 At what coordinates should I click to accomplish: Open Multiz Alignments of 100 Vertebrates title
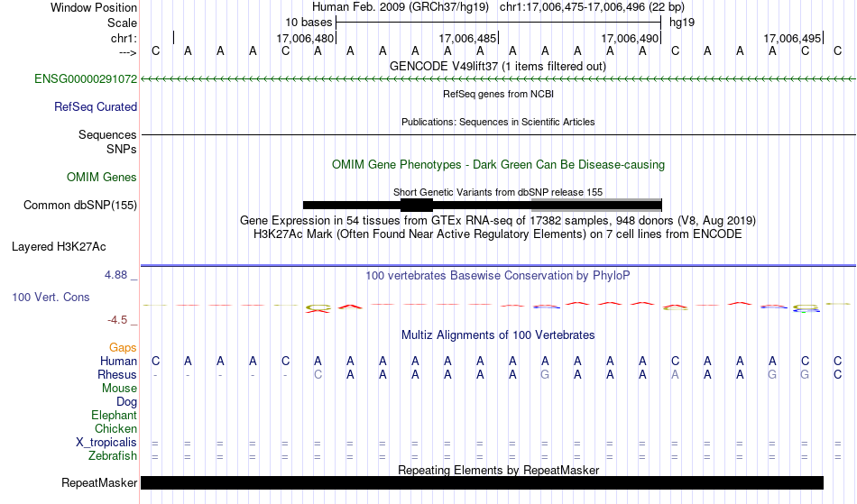tap(498, 335)
